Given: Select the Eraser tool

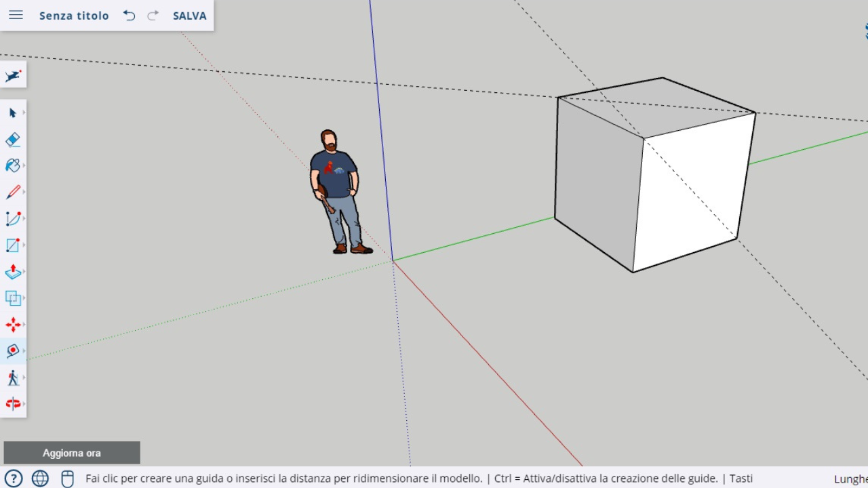Looking at the screenshot, I should click(x=12, y=139).
